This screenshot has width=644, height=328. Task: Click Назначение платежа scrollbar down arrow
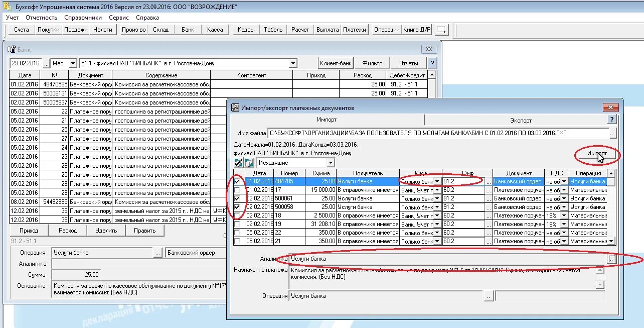(x=600, y=284)
